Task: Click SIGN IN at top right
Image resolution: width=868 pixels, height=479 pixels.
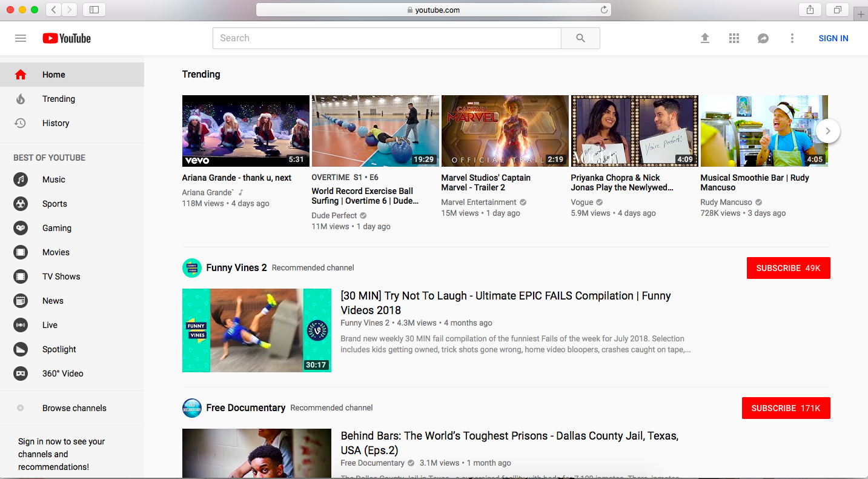Action: 833,38
